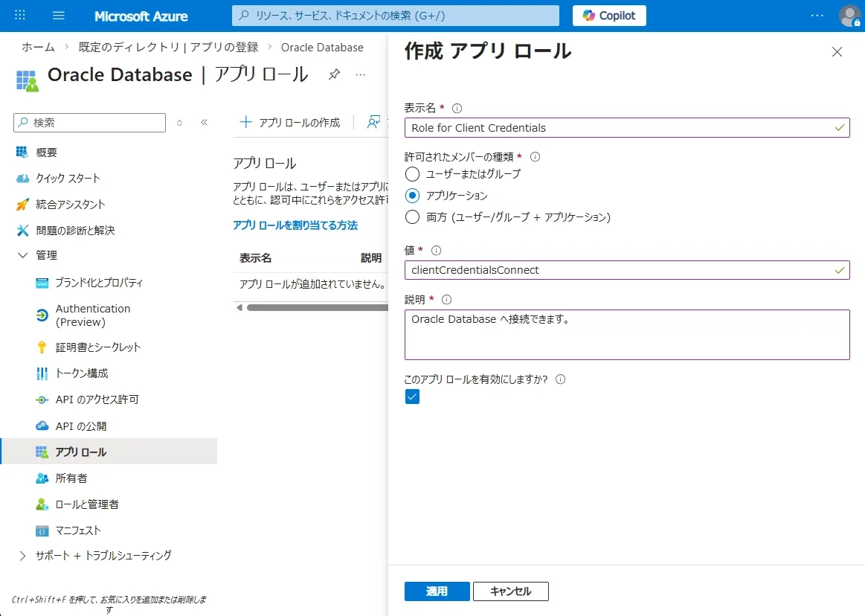Screen dimensions: 865x616
Task: Collapse the 管理 section in the sidebar
Action: coord(24,255)
